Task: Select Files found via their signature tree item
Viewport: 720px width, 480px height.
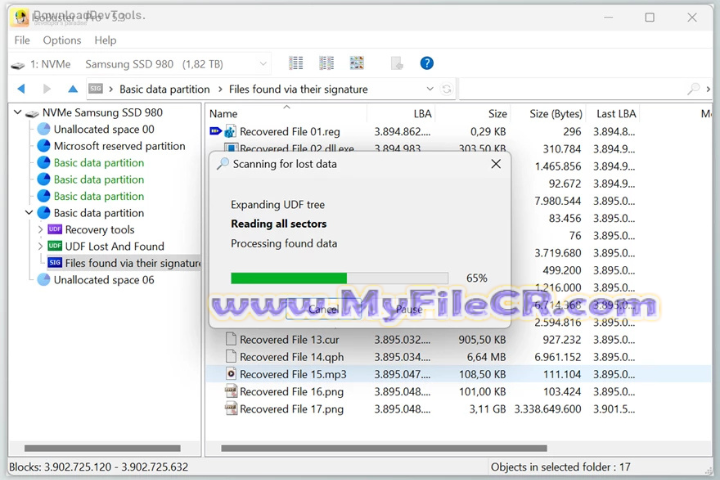Action: click(133, 263)
